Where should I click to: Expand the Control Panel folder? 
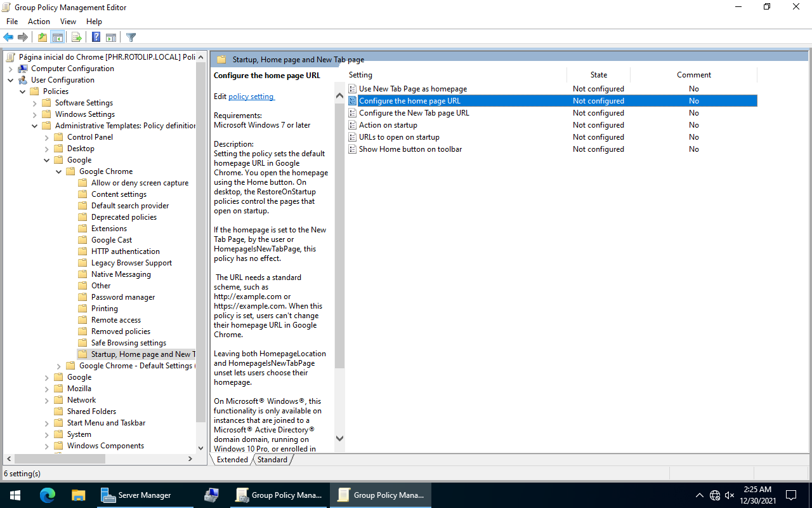tap(46, 137)
